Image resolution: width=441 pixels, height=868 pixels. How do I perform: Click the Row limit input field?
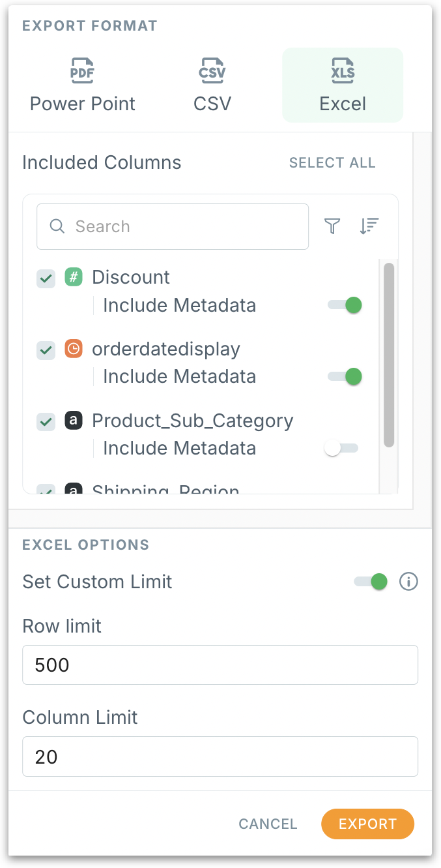pos(220,665)
